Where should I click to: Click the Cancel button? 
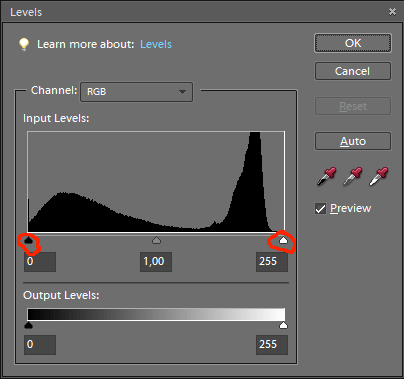[x=353, y=71]
